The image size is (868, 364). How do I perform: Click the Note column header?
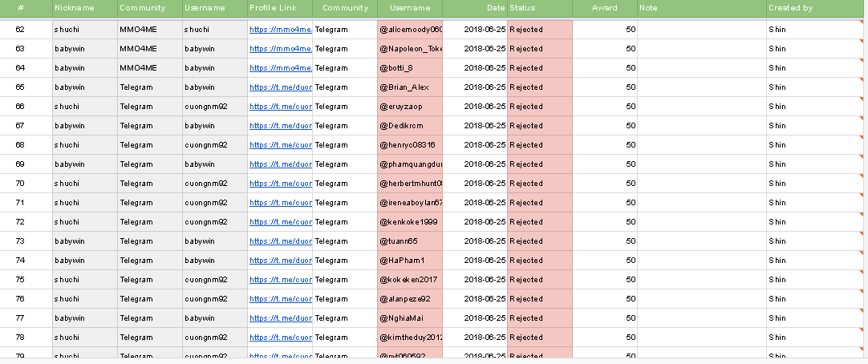(649, 8)
